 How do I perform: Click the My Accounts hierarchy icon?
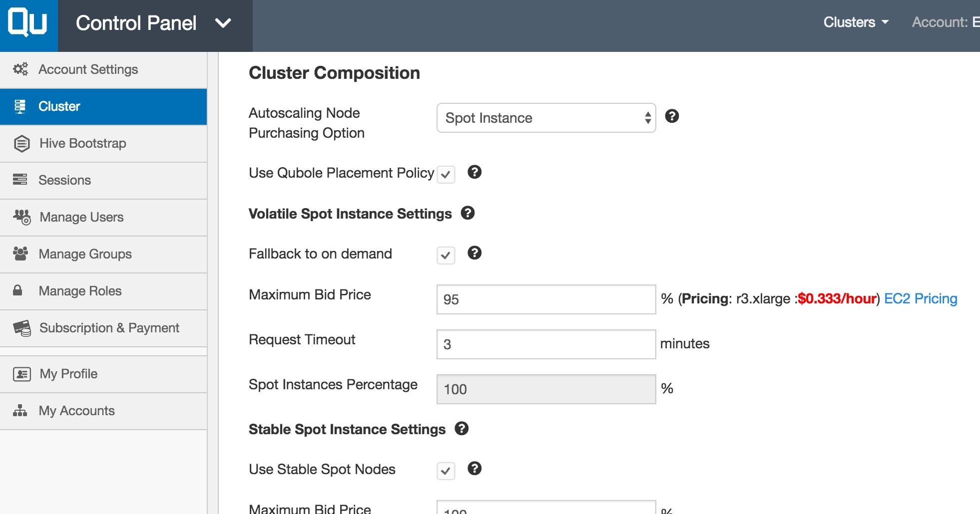click(x=20, y=411)
